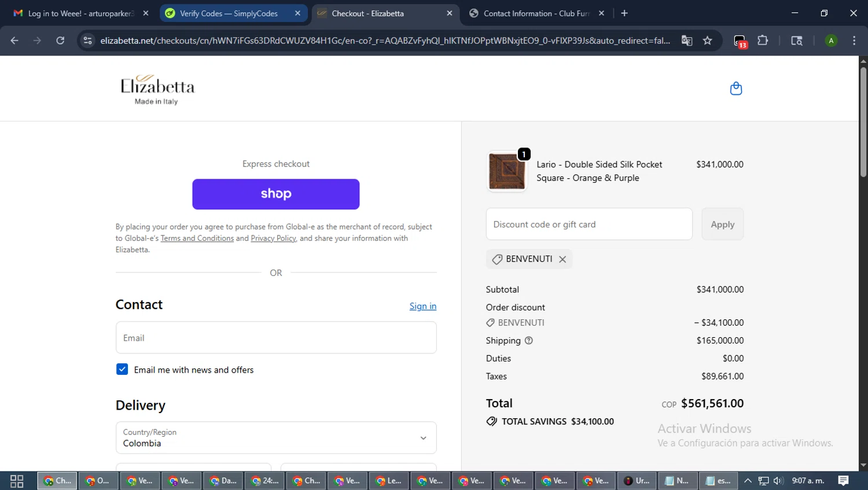
Task: Open the Extensions puzzle icon
Action: tap(763, 40)
